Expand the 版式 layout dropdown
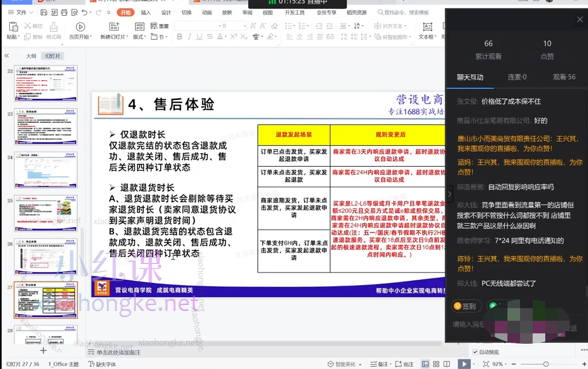588x369 pixels. [140, 37]
